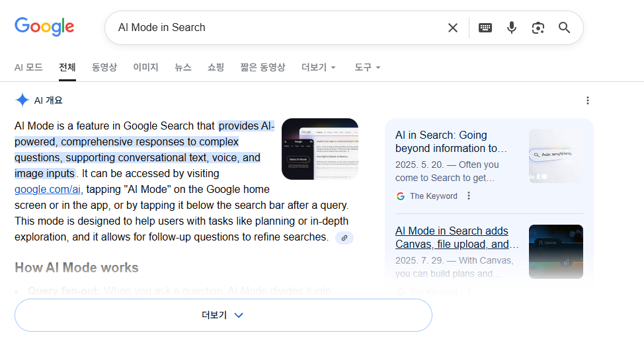Click 'Ask anything' article thumbnail

(555, 156)
